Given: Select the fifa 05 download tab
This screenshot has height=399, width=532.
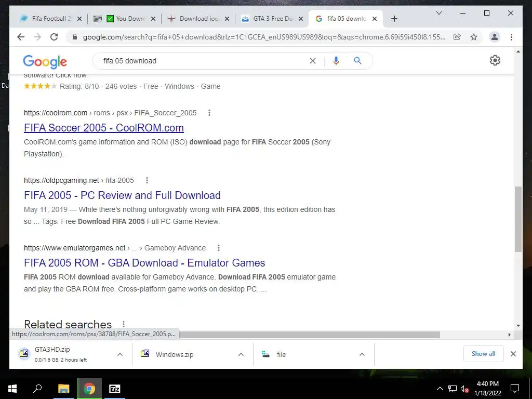Looking at the screenshot, I should [346, 19].
